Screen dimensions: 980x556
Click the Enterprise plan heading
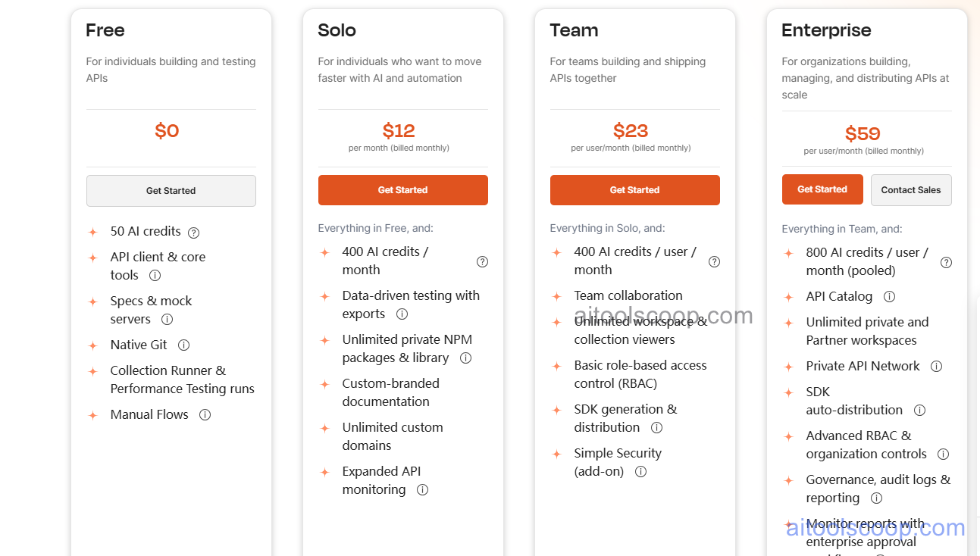click(x=826, y=30)
